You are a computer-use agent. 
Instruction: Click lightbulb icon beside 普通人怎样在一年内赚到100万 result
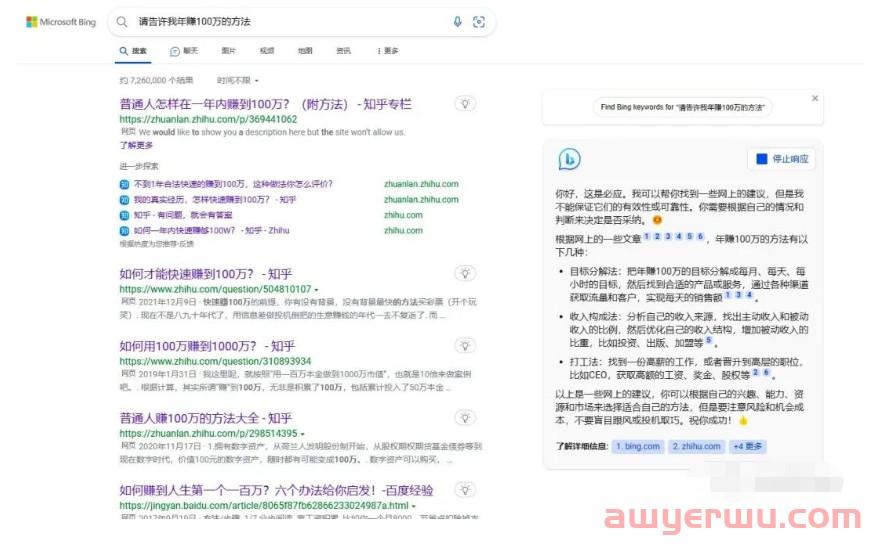465,103
